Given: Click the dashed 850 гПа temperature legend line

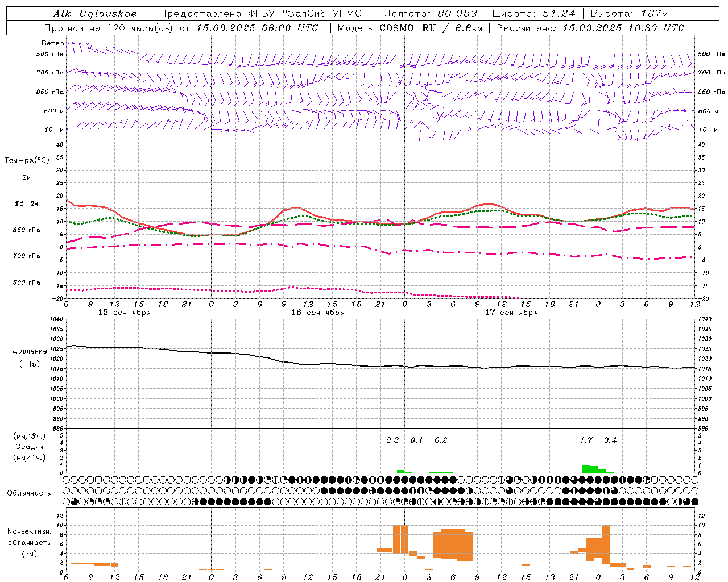Looking at the screenshot, I should point(26,236).
